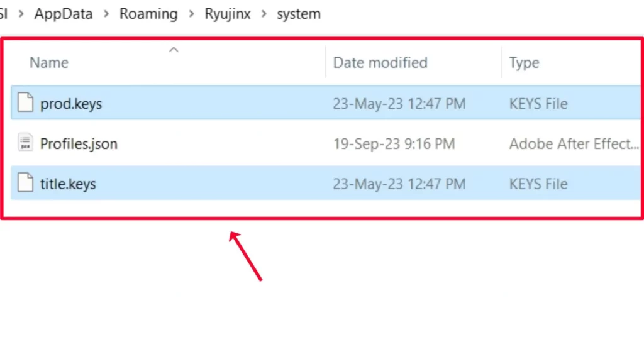
Task: Open AppData in the breadcrumb path
Action: click(x=64, y=14)
